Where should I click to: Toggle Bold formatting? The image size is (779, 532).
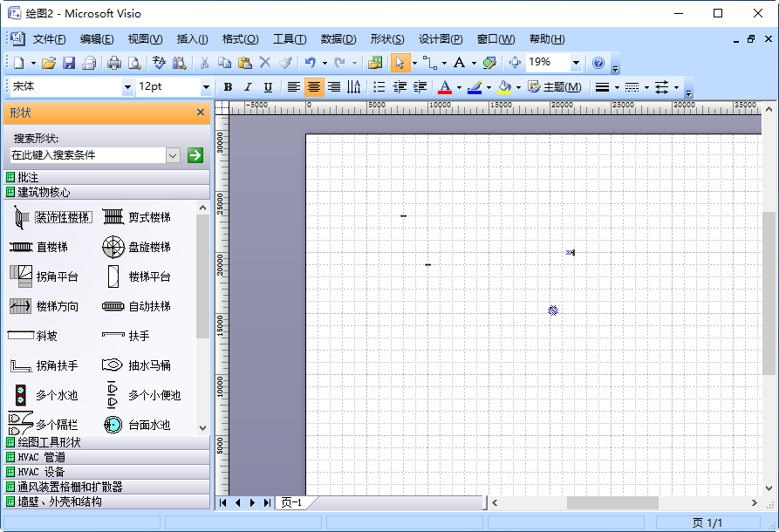tap(228, 87)
